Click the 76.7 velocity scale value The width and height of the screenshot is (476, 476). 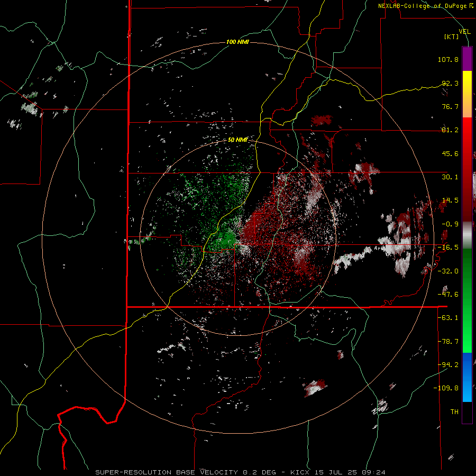pos(450,106)
